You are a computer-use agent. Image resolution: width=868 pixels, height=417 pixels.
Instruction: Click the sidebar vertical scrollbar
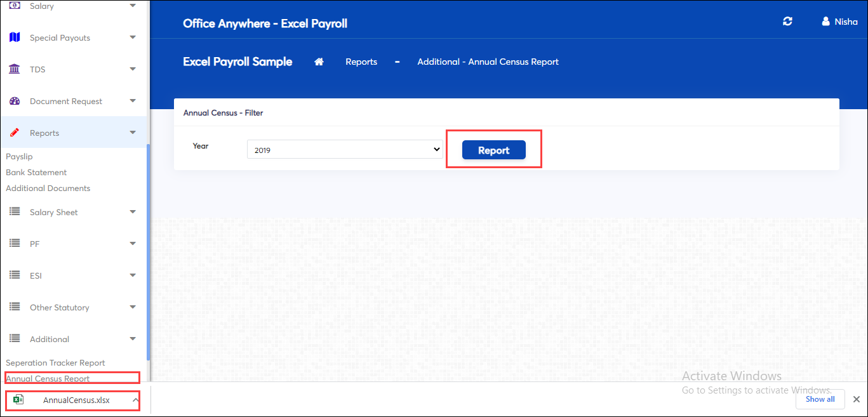click(148, 252)
